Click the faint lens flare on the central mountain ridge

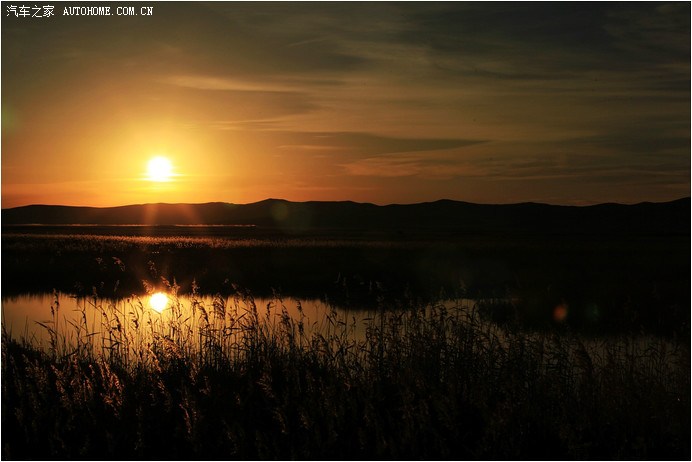283,212
